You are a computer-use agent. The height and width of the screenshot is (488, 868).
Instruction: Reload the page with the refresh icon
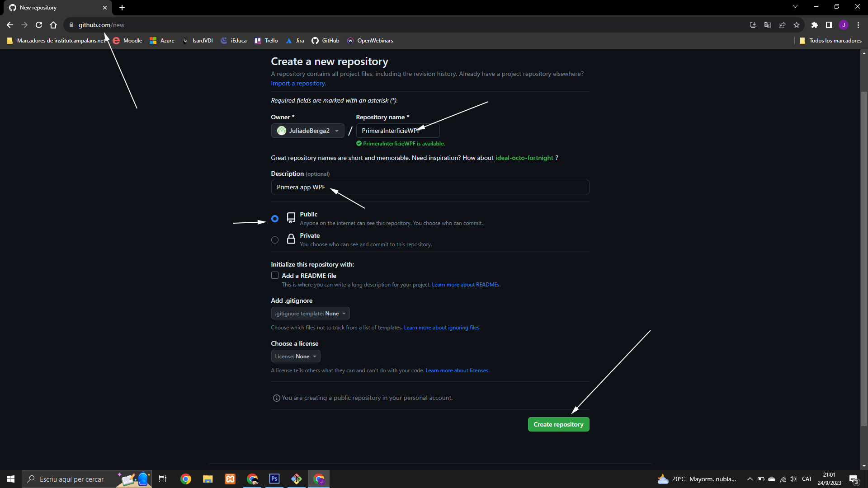(x=39, y=25)
